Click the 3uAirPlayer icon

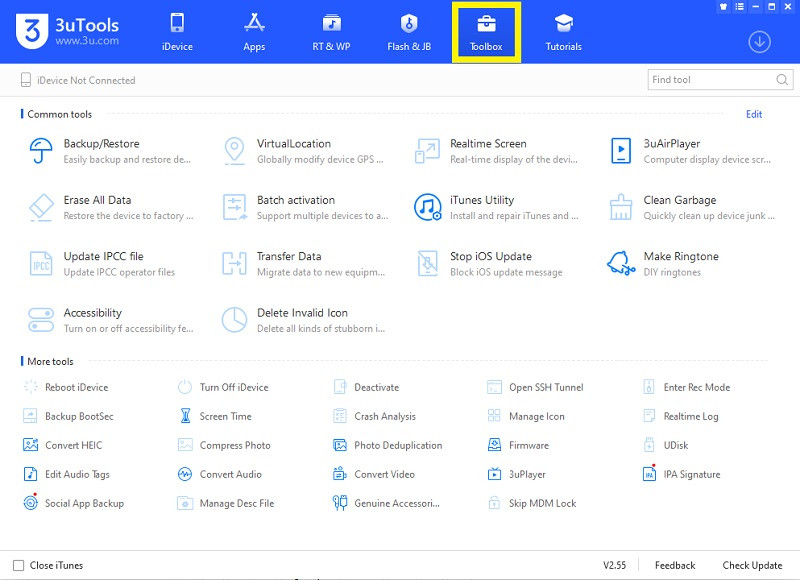coord(621,151)
